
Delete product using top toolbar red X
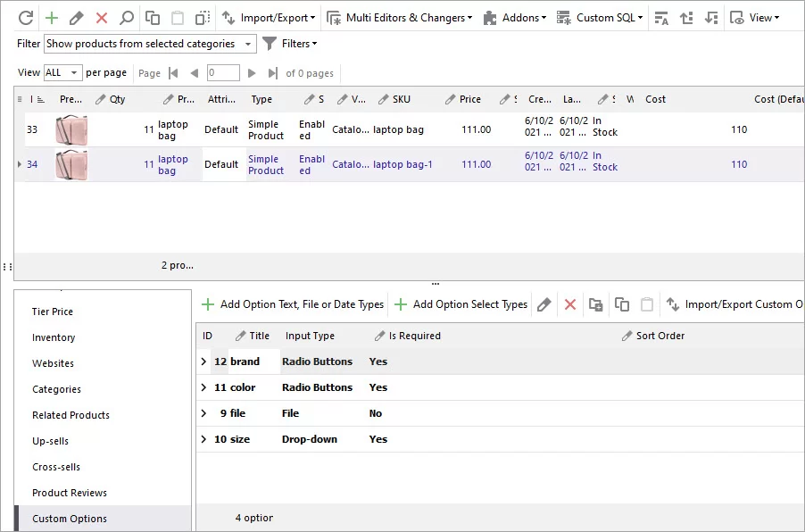(102, 18)
